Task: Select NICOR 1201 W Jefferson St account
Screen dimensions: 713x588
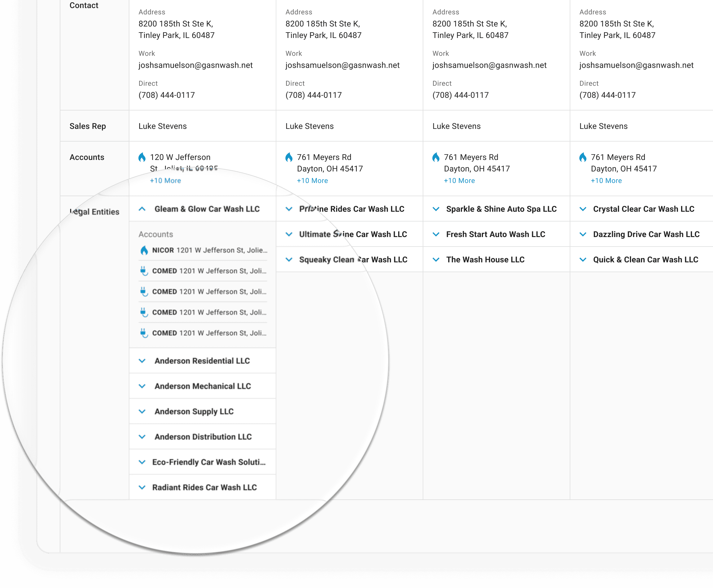Action: click(209, 250)
